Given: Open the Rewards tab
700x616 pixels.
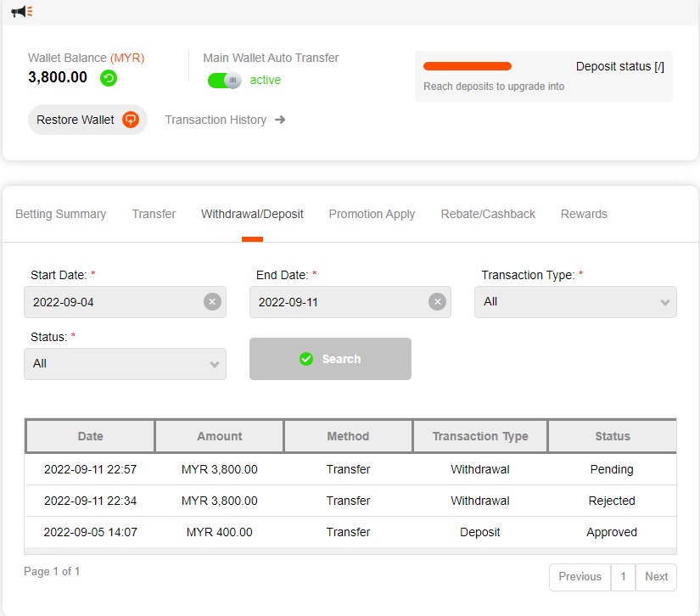Looking at the screenshot, I should pyautogui.click(x=584, y=214).
